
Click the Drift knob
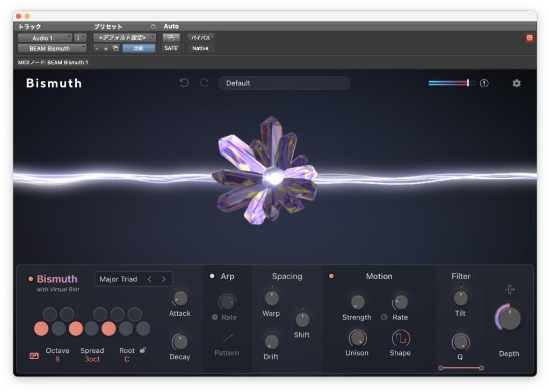coord(271,342)
